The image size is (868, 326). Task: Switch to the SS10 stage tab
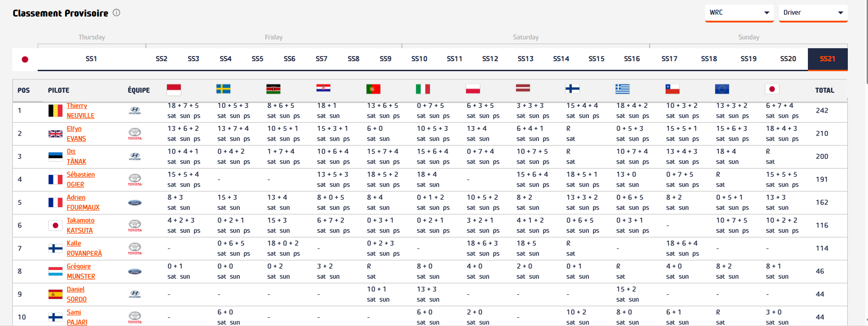coord(419,59)
